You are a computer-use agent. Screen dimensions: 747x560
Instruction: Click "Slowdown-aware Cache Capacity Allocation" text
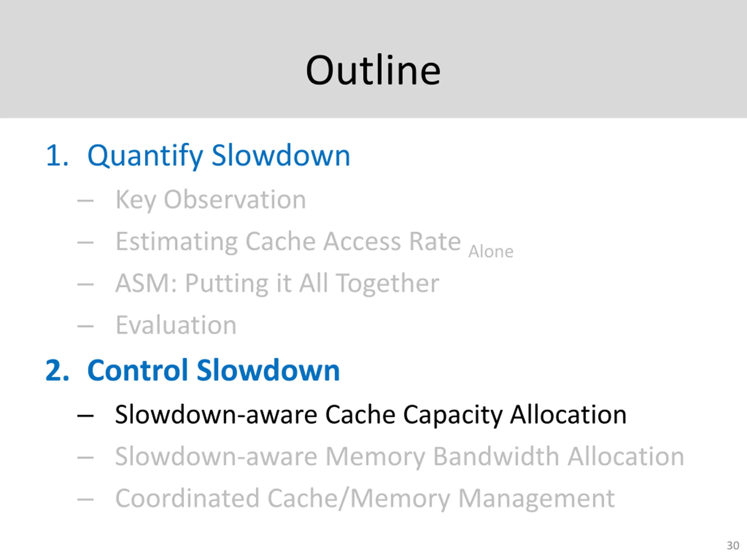click(371, 414)
